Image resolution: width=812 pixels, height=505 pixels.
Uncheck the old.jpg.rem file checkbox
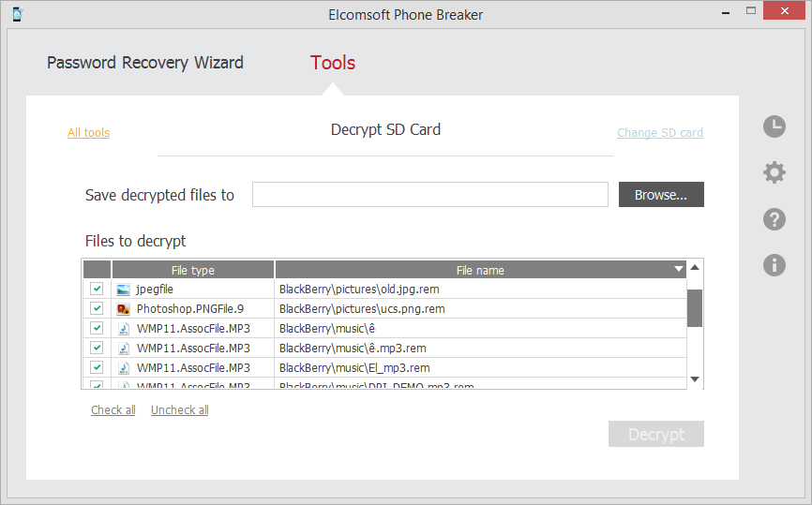pyautogui.click(x=97, y=290)
